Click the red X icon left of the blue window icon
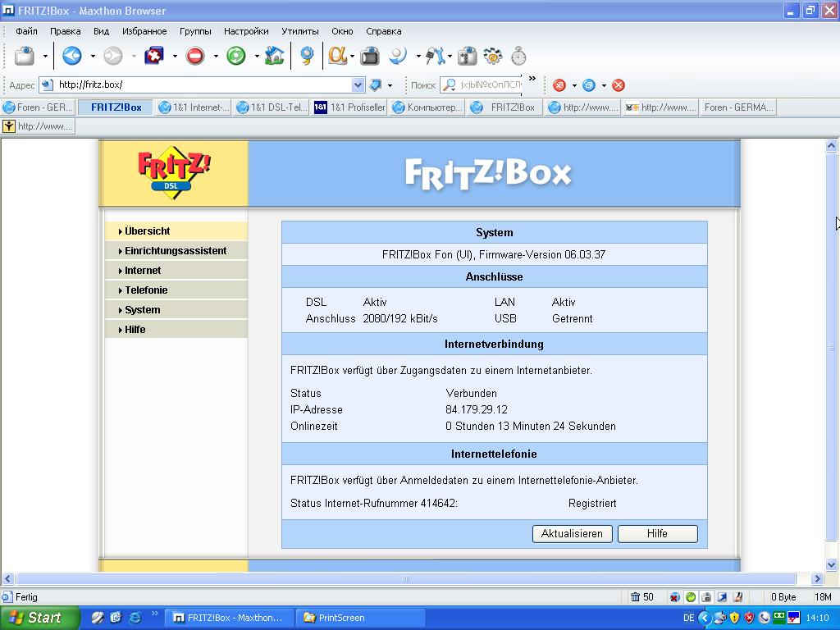840x630 pixels. coord(559,85)
